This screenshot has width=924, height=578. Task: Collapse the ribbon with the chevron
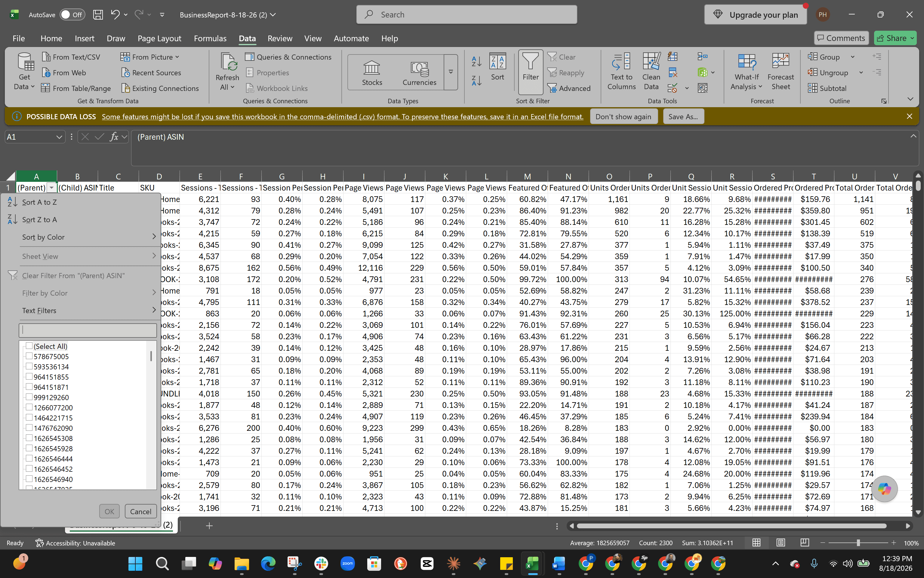(x=910, y=99)
